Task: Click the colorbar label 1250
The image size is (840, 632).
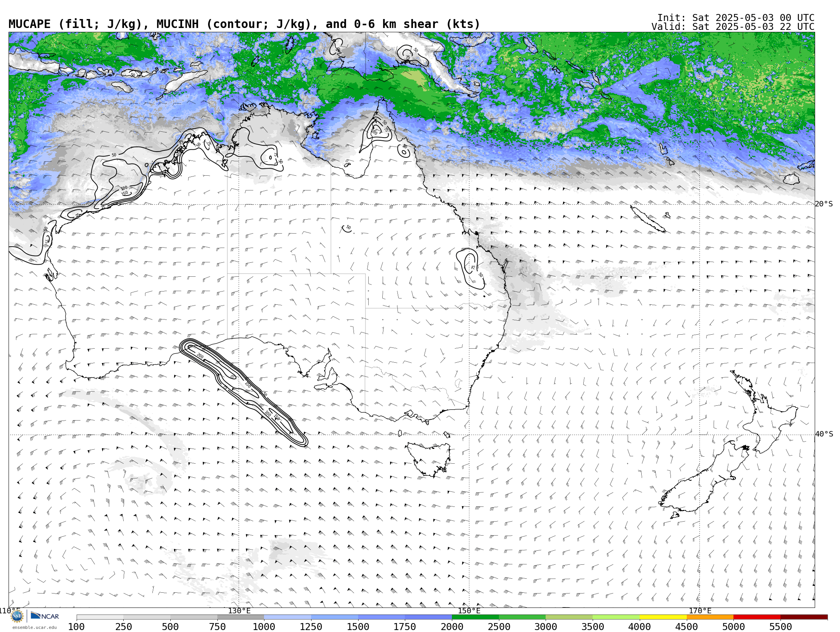Action: pos(311,627)
